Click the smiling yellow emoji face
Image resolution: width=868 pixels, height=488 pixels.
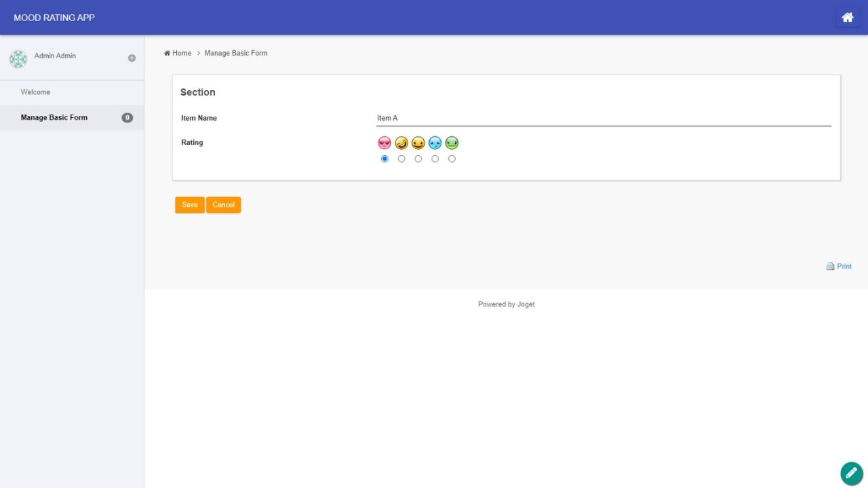(x=418, y=143)
